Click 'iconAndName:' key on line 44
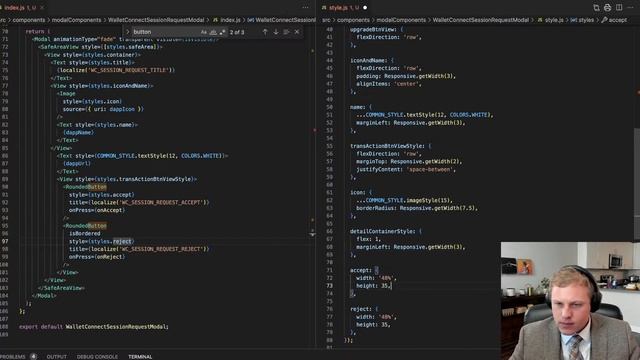 (x=369, y=60)
